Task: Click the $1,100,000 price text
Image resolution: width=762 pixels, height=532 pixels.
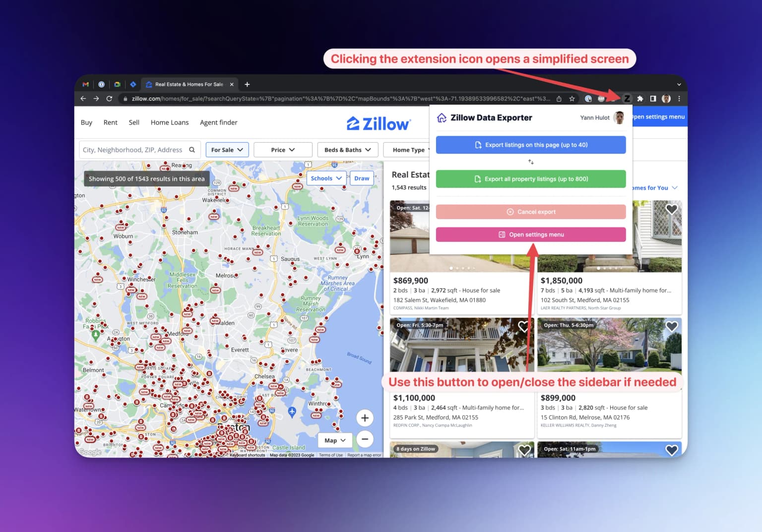Action: coord(414,398)
